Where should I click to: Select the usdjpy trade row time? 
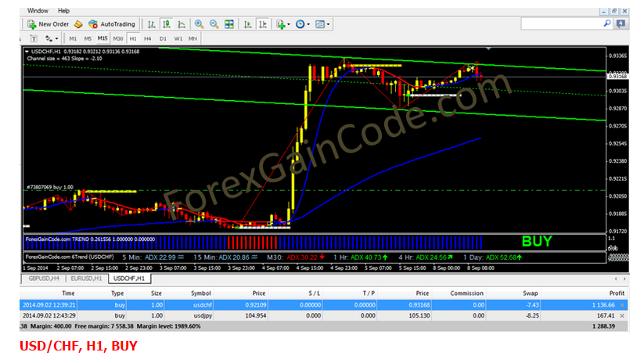pyautogui.click(x=49, y=316)
